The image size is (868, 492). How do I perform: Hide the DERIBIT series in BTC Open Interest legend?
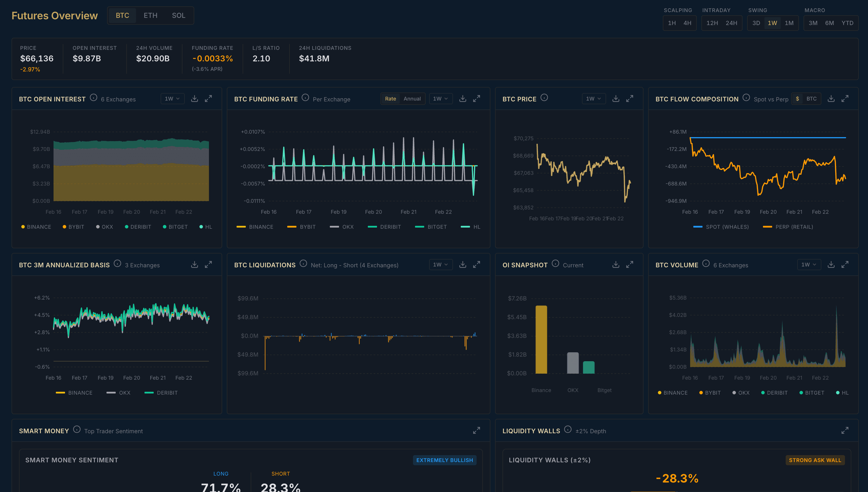click(x=138, y=227)
